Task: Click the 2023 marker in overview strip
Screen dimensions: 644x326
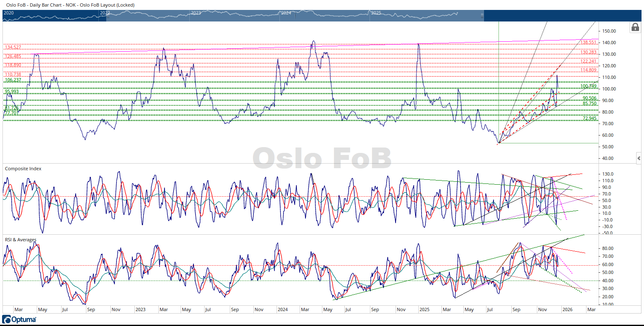Action: coord(196,13)
